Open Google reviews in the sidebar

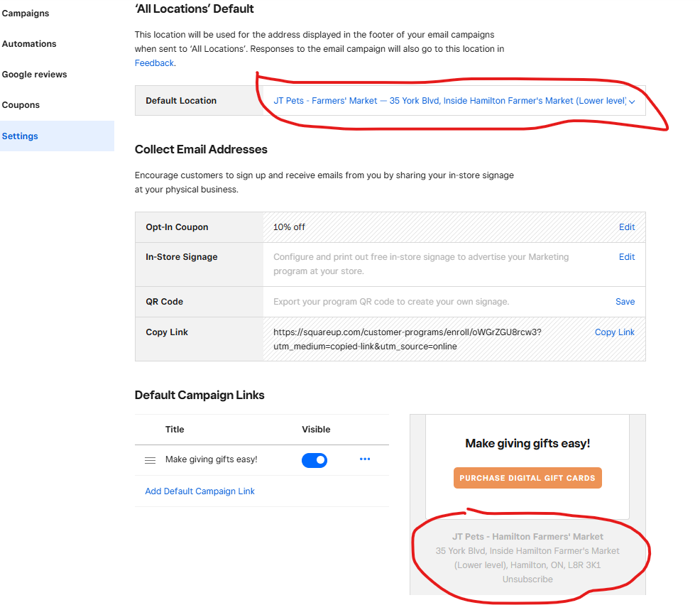[34, 75]
